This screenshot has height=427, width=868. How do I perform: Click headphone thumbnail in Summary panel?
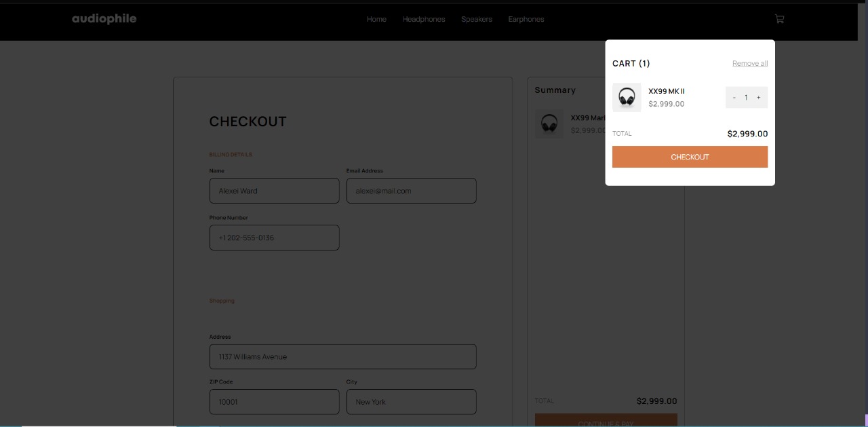[549, 124]
